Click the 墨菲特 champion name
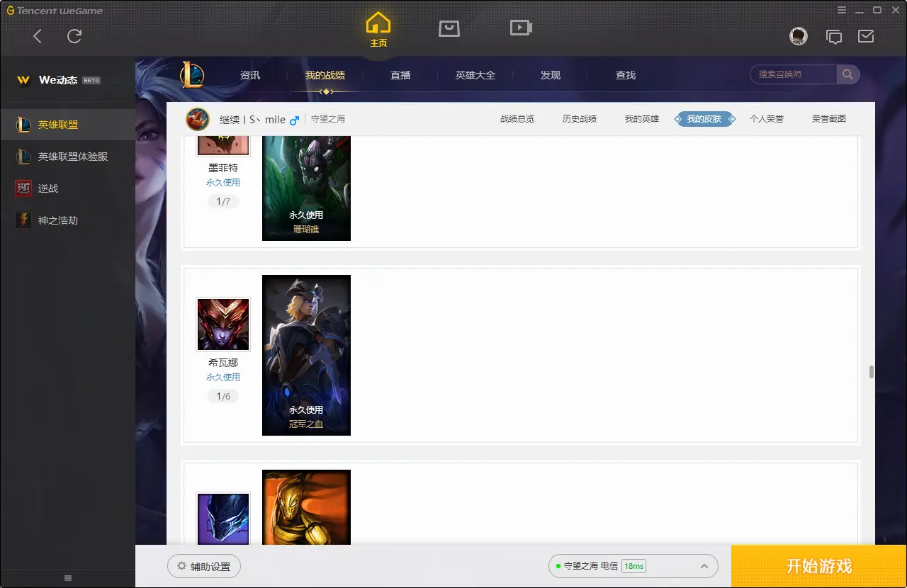Viewport: 907px width, 588px height. coord(223,168)
